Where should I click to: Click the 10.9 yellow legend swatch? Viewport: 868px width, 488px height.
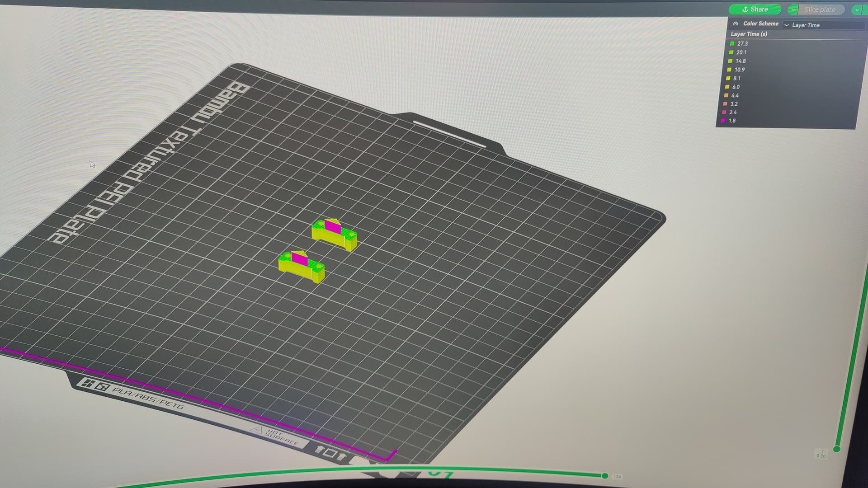point(729,70)
